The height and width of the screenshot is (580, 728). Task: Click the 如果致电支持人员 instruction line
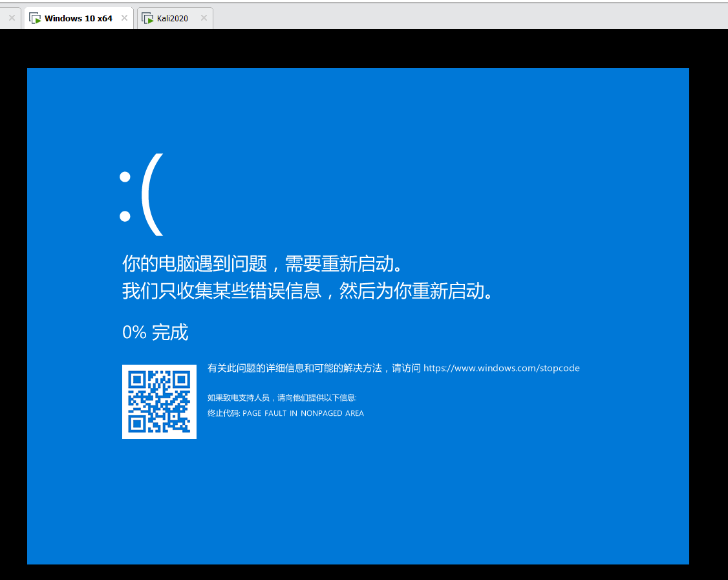pos(281,397)
